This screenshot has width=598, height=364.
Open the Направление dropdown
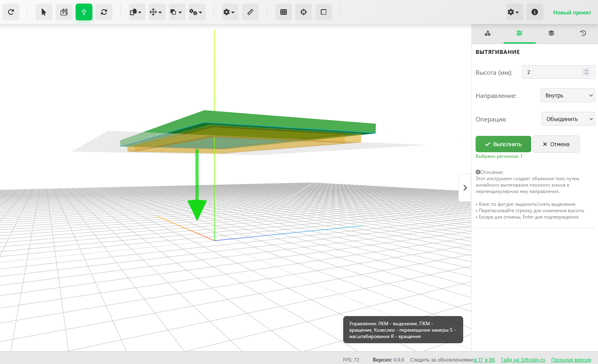coord(568,95)
